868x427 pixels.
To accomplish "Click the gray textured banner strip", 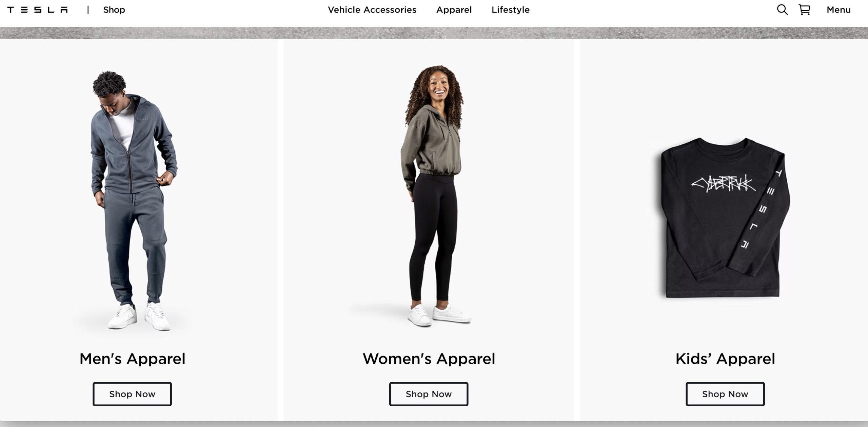I will pyautogui.click(x=434, y=33).
